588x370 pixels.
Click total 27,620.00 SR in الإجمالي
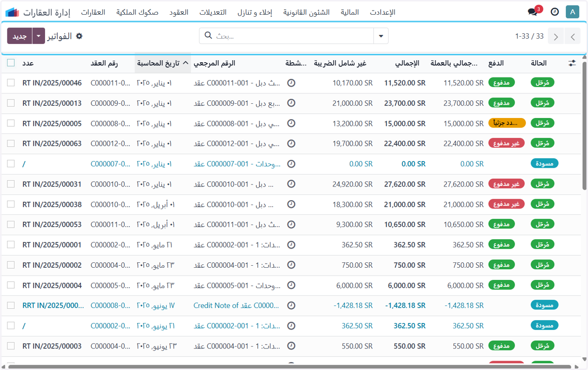(405, 184)
